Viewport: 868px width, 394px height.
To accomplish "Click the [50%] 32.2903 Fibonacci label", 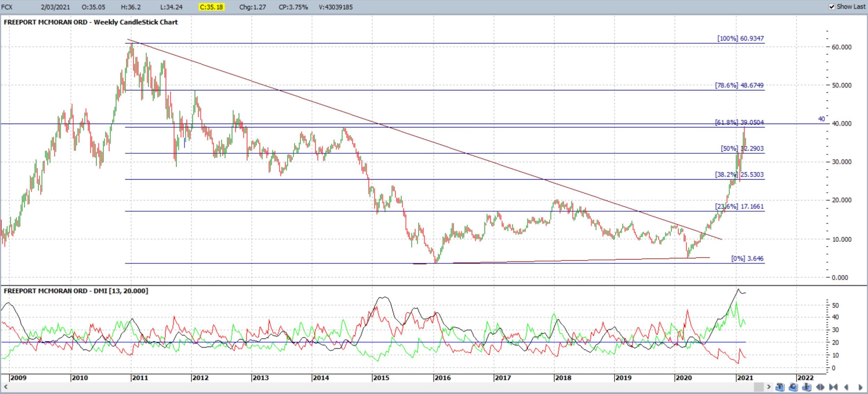I will [x=742, y=148].
